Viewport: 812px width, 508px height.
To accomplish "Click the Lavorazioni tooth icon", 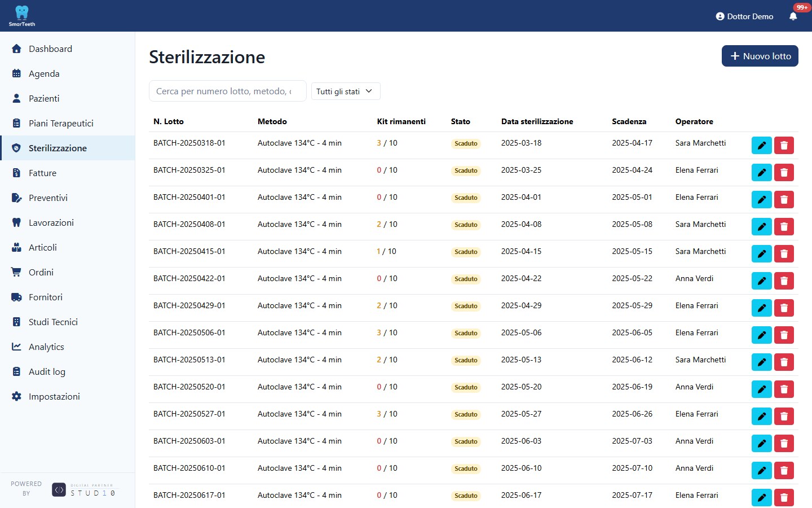I will click(16, 222).
